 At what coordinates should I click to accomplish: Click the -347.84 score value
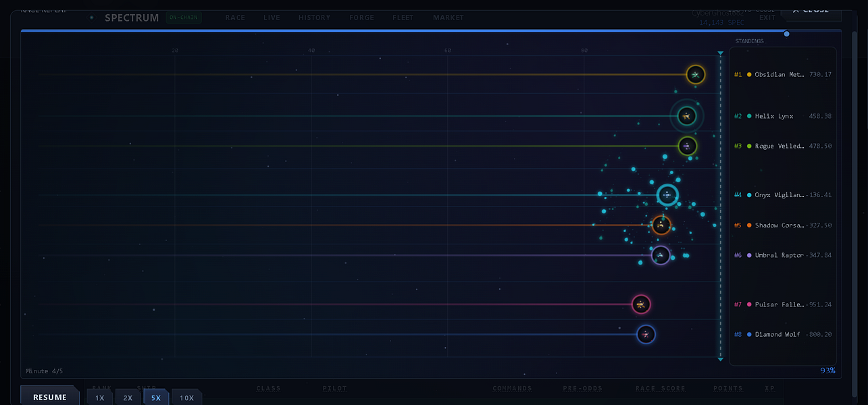coord(819,255)
